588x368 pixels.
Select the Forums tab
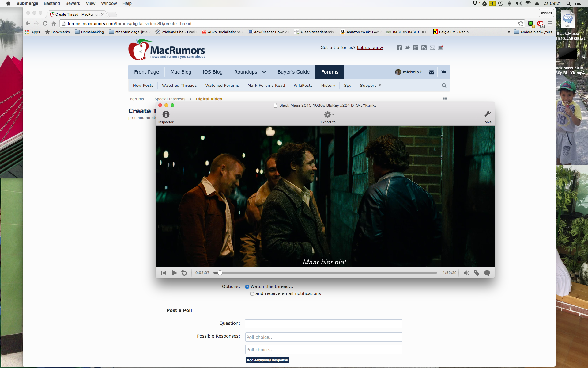[x=330, y=72]
